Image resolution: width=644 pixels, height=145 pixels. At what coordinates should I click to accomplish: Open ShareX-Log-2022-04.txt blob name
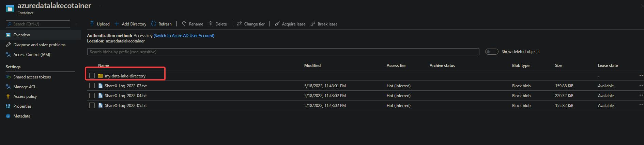[x=126, y=96]
